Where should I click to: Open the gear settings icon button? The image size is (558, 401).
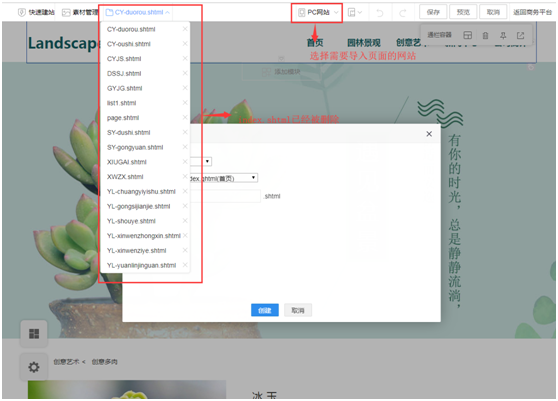(x=34, y=367)
